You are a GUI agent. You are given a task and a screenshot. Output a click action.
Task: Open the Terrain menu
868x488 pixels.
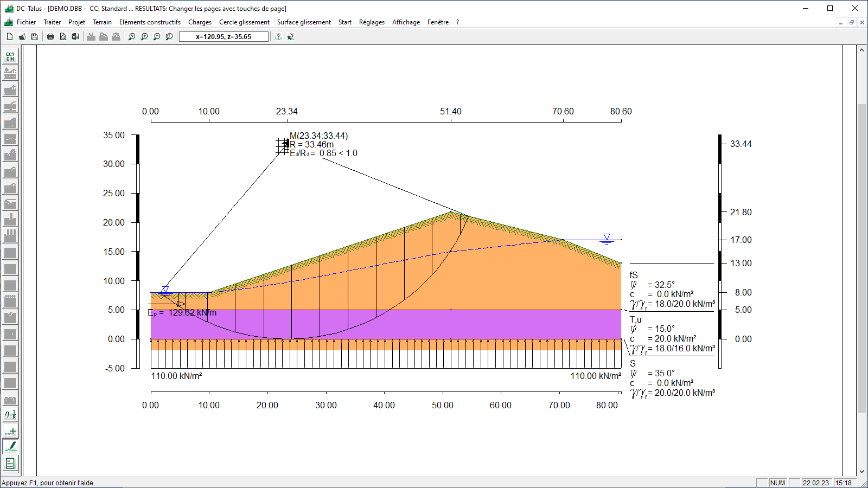click(102, 22)
